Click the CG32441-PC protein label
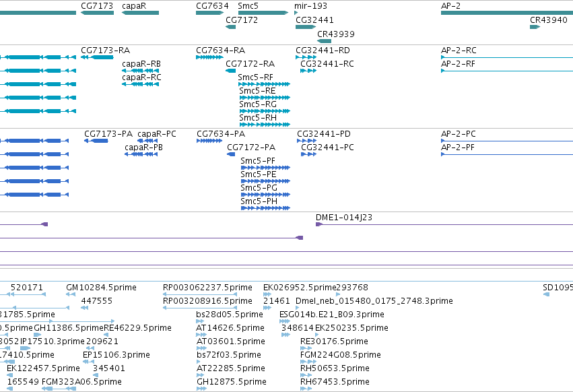The width and height of the screenshot is (573, 392). pos(327,148)
